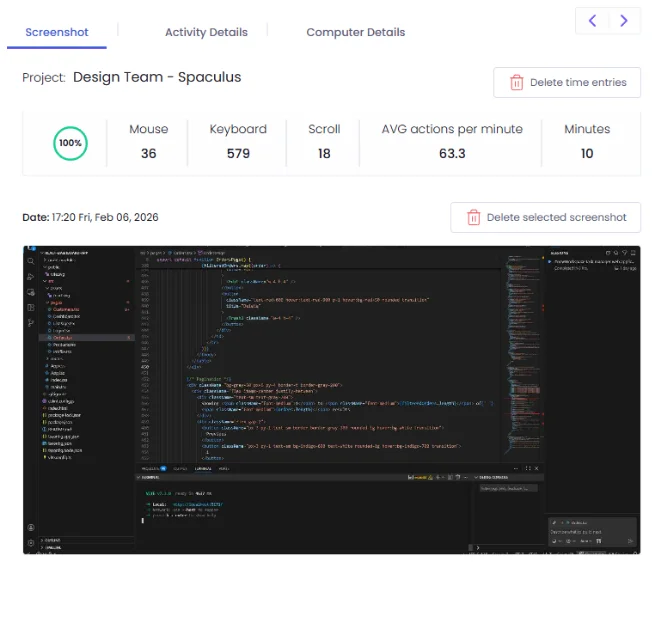Click Accounts icon at bottom of activity bar
This screenshot has width=661, height=629.
31,527
